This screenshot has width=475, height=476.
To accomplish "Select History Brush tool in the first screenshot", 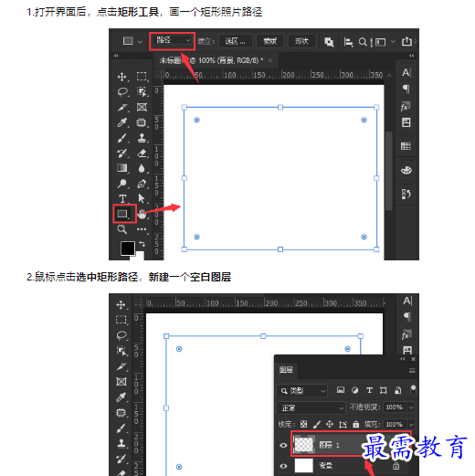I will point(122,153).
